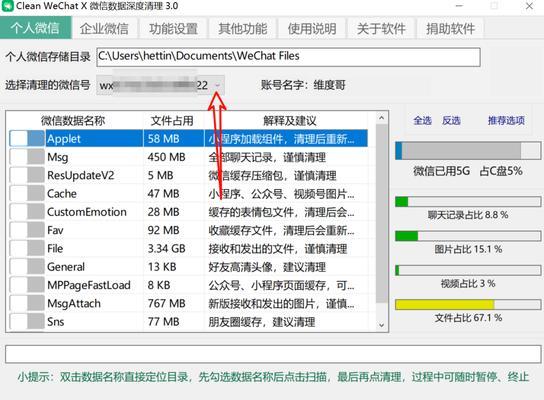Click the Clean WeChat X app icon
Image resolution: width=544 pixels, height=400 pixels.
[8, 6]
